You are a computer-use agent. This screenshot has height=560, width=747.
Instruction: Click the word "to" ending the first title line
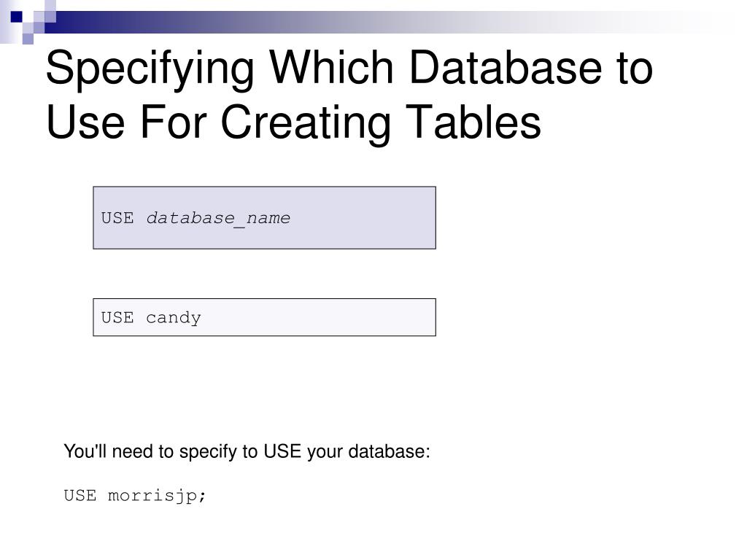tap(635, 69)
